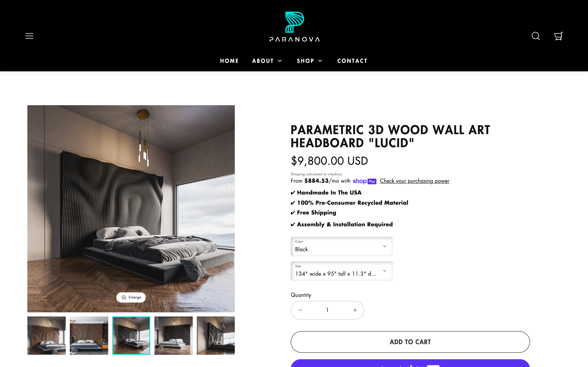Select the fourth bedroom thumbnail
The width and height of the screenshot is (588, 367).
click(173, 335)
